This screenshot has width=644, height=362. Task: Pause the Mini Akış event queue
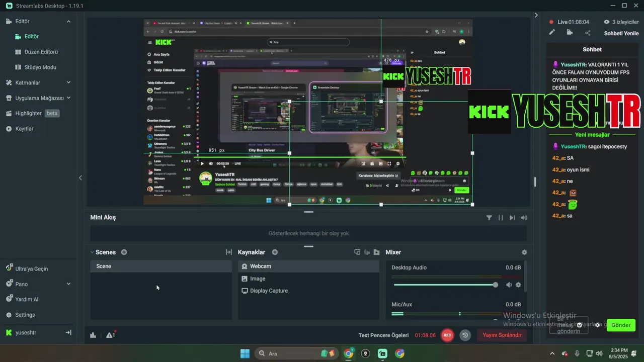pyautogui.click(x=501, y=218)
